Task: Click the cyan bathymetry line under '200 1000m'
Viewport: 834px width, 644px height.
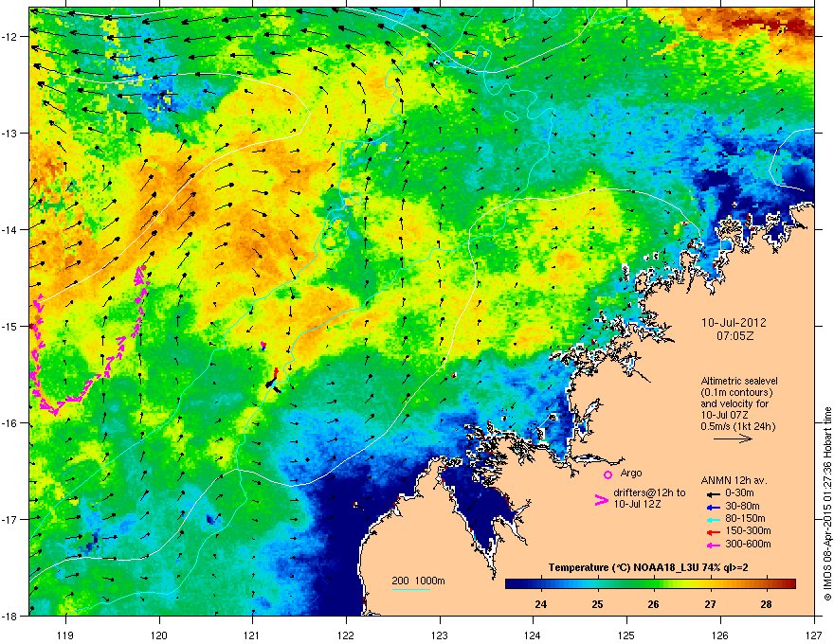Action: pos(410,589)
